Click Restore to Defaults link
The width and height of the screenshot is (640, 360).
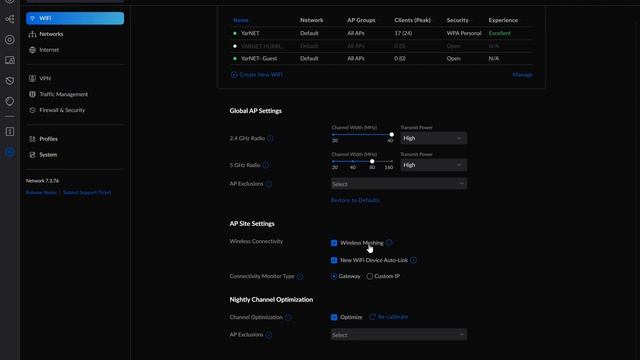(x=355, y=200)
